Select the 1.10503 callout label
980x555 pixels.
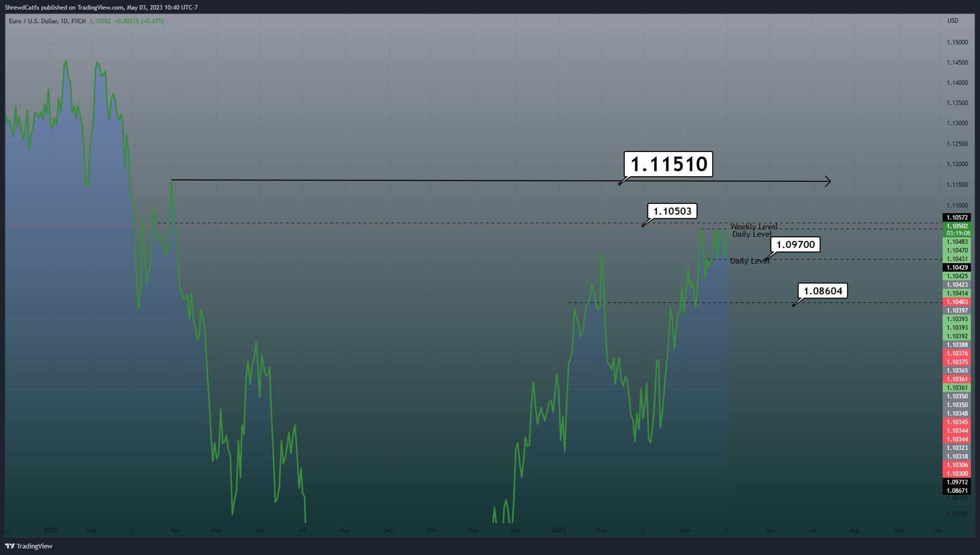point(672,211)
